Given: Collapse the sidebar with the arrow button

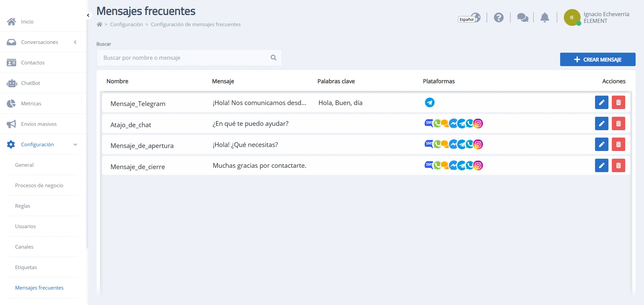Looking at the screenshot, I should 88,15.
